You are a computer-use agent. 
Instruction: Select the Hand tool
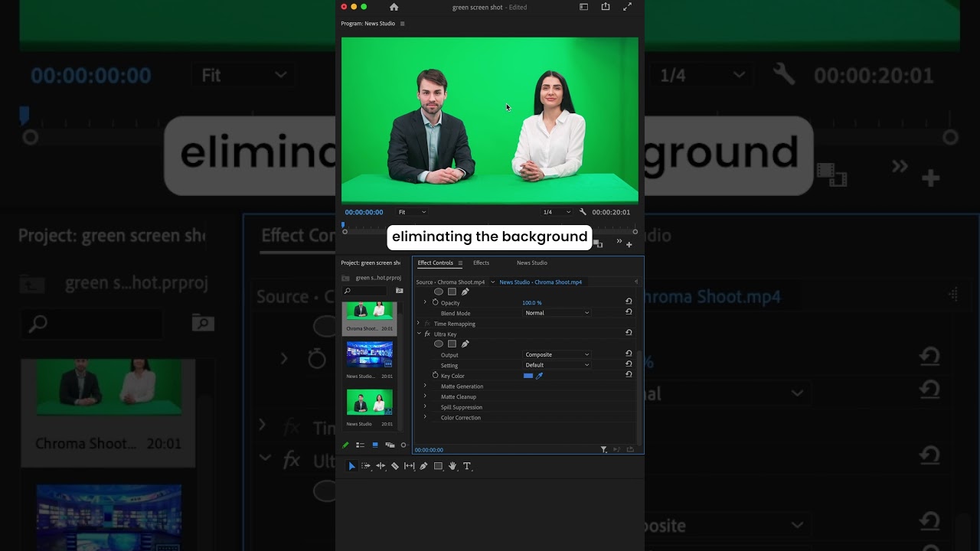pos(452,466)
